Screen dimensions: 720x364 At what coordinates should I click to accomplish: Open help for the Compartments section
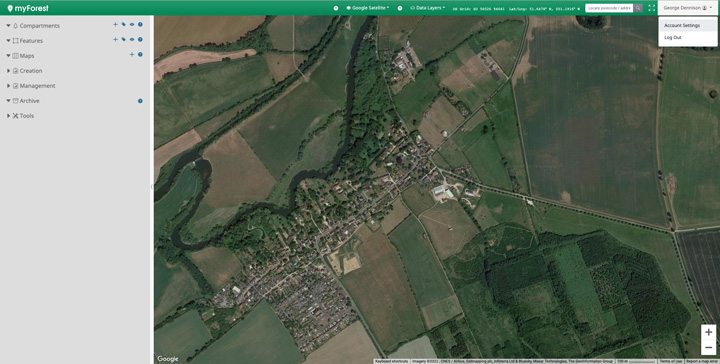pos(140,25)
